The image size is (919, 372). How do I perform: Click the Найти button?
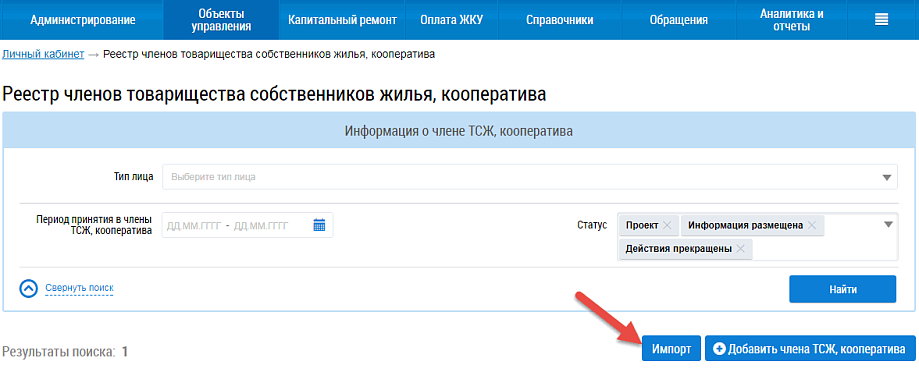(843, 289)
